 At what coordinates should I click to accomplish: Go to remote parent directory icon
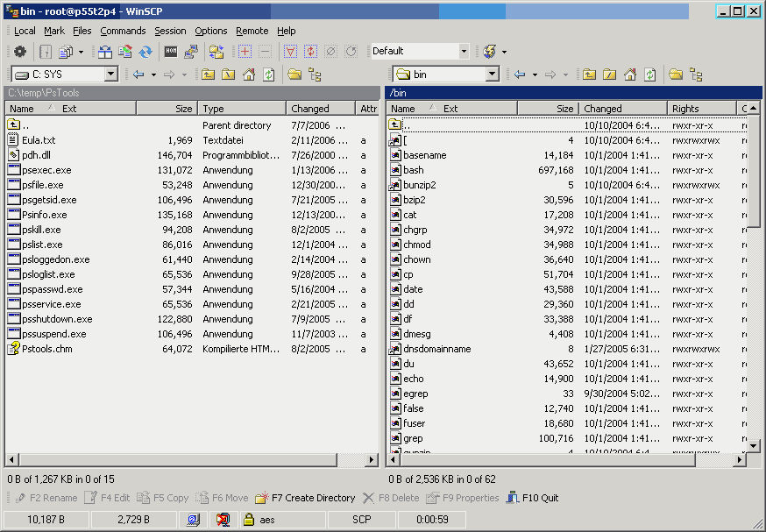click(x=589, y=74)
